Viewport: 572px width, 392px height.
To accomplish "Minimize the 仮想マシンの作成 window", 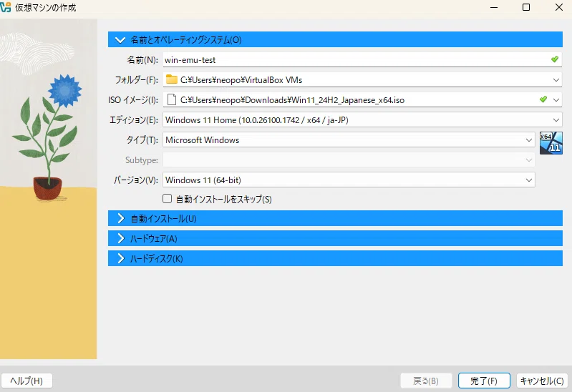I will (x=494, y=7).
